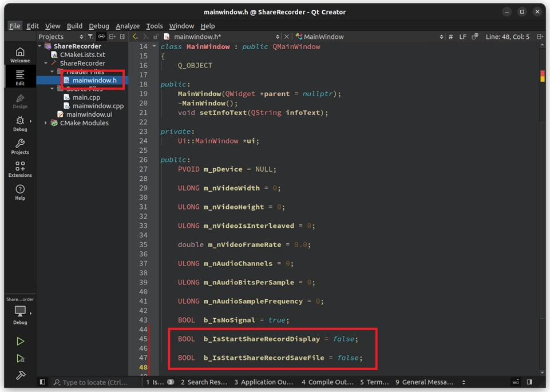Open the output panes selector arrows
550x392 pixels.
[x=464, y=382]
